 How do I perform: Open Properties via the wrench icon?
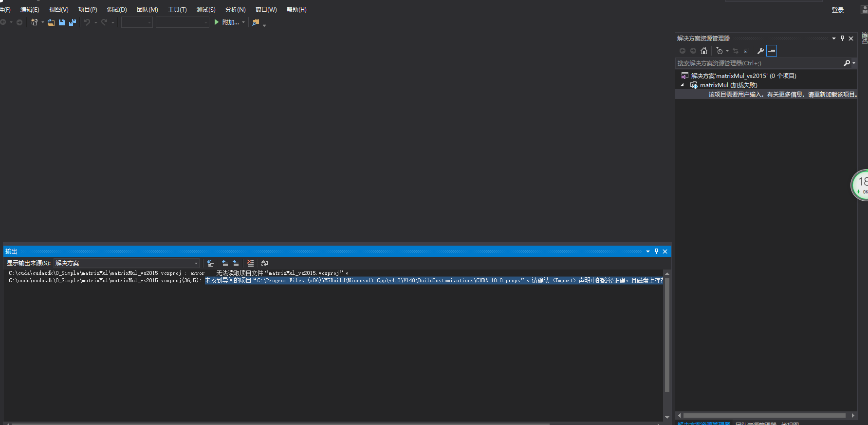(760, 51)
